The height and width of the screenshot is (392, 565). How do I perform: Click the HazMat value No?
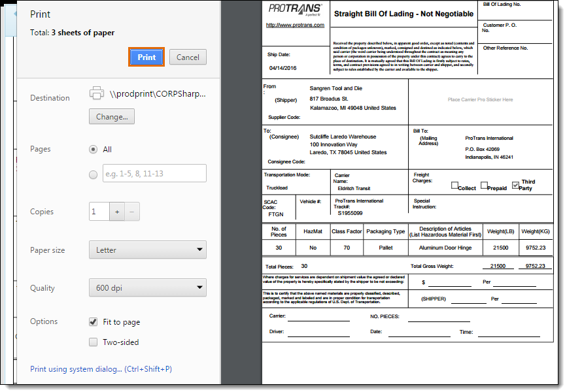[x=313, y=248]
